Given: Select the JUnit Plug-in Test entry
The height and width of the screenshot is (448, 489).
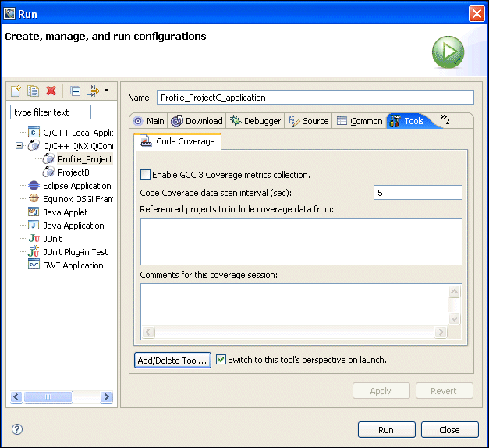Looking at the screenshot, I should tap(75, 252).
